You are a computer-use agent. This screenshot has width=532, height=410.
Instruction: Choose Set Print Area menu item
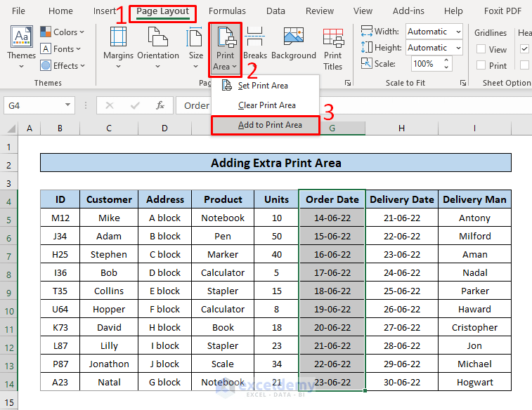click(266, 86)
